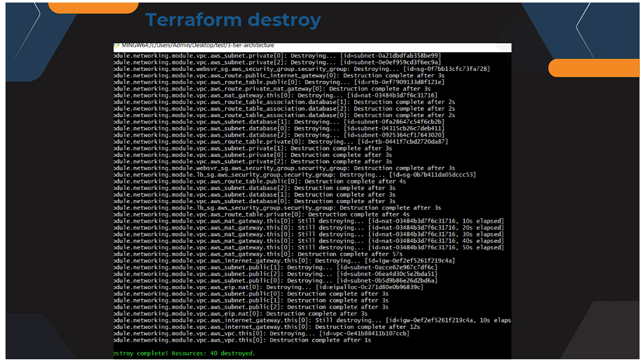Click green 'Resources: 40 destroyed.' message
Viewport: 644px width, 364px height.
(213, 353)
